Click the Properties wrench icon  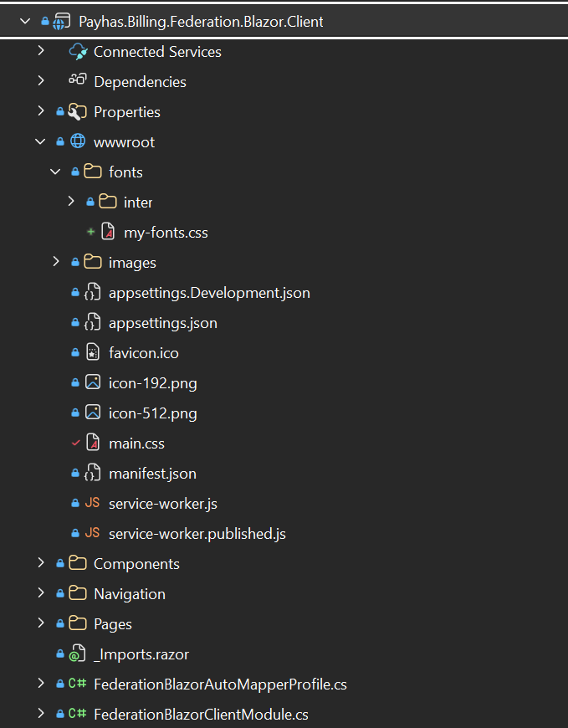(78, 111)
